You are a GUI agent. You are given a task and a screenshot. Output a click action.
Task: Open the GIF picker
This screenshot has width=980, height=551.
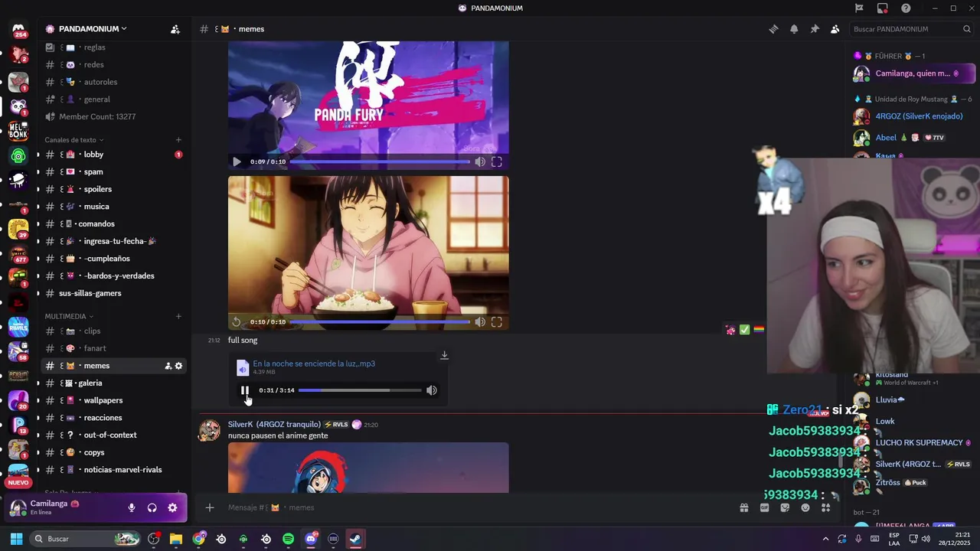pyautogui.click(x=764, y=507)
